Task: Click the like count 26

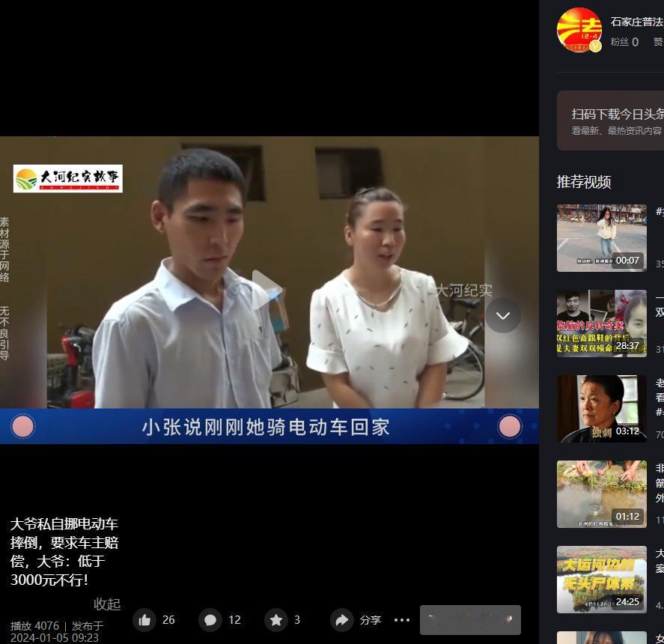Action: click(168, 620)
